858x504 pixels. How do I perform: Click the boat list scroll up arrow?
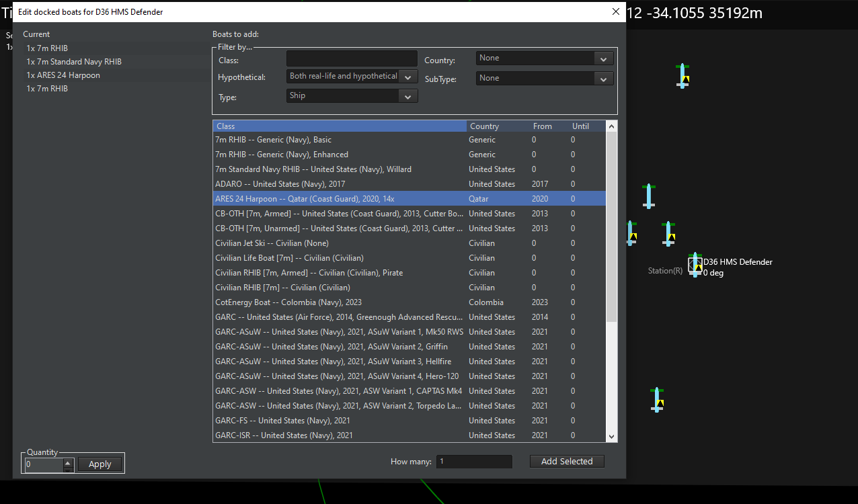(611, 126)
